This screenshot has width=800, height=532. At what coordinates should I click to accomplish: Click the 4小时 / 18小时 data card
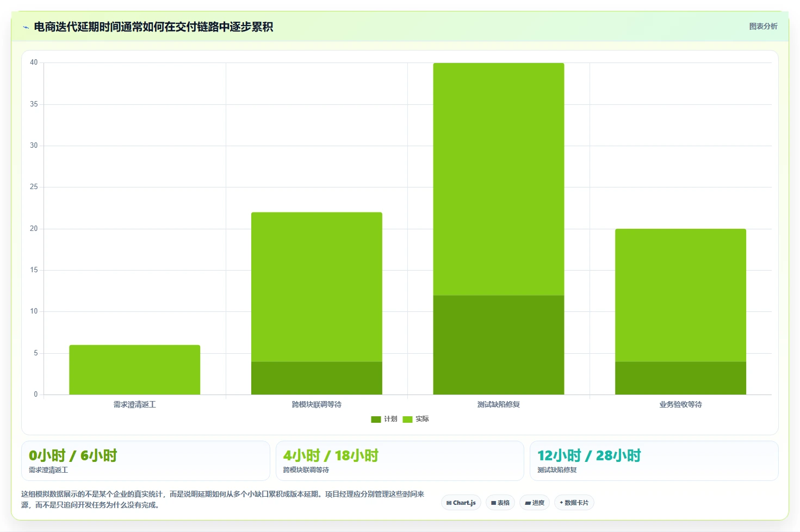[x=400, y=461]
